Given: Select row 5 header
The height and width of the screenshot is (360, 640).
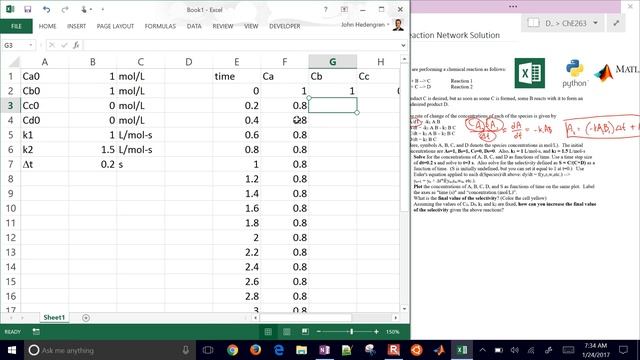Looking at the screenshot, I should coord(10,135).
